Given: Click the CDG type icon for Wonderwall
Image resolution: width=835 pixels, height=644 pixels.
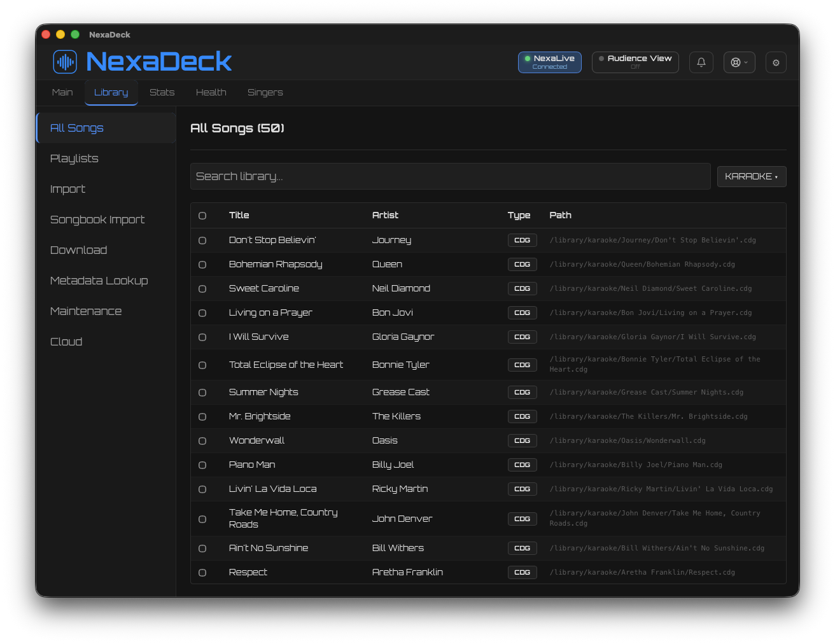Looking at the screenshot, I should 522,440.
